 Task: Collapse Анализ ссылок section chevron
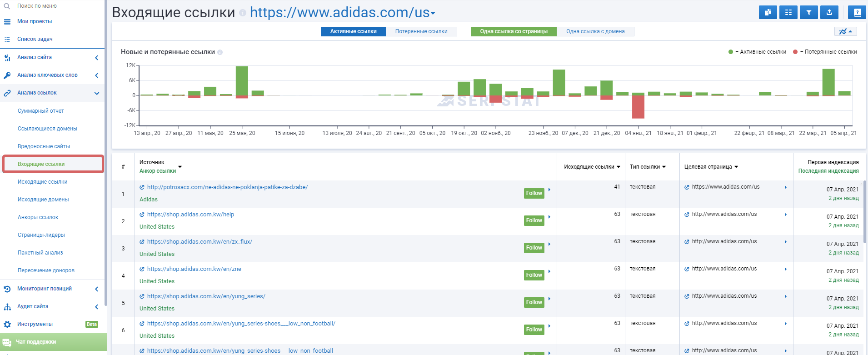pyautogui.click(x=96, y=93)
